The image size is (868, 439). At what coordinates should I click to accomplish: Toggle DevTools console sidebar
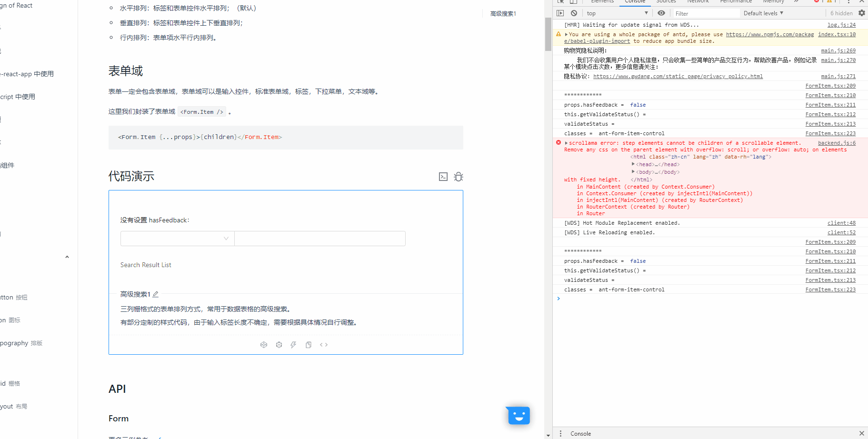coord(560,13)
